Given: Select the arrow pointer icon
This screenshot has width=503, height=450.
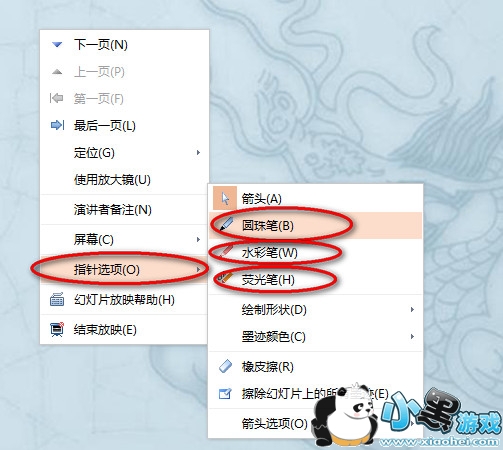Looking at the screenshot, I should [x=225, y=199].
